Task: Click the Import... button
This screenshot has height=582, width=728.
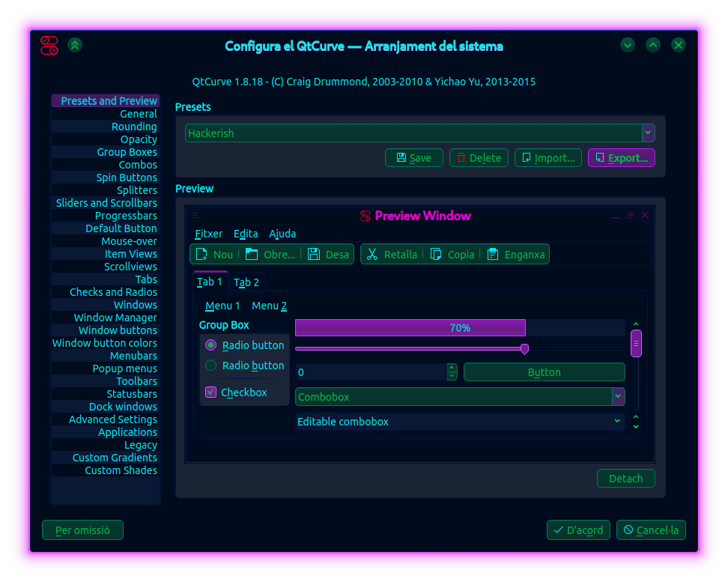Action: tap(548, 158)
